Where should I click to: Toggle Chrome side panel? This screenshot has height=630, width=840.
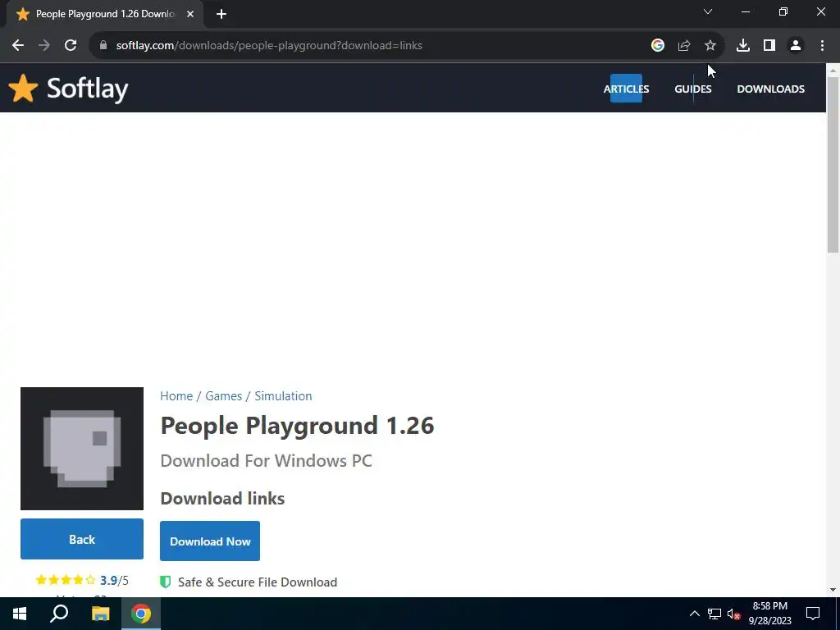coord(769,46)
